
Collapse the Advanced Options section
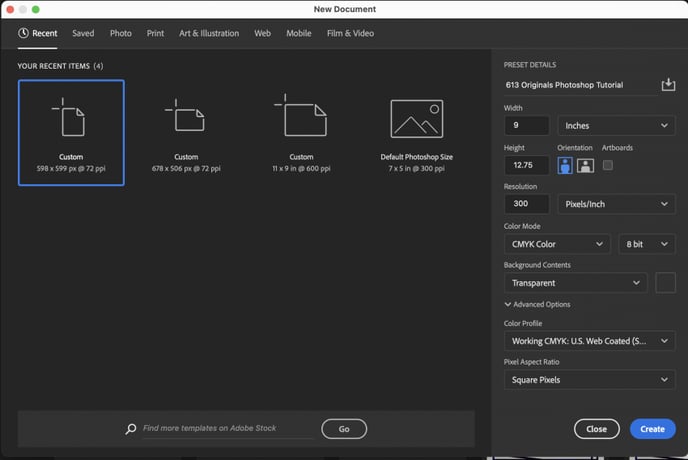coord(538,304)
